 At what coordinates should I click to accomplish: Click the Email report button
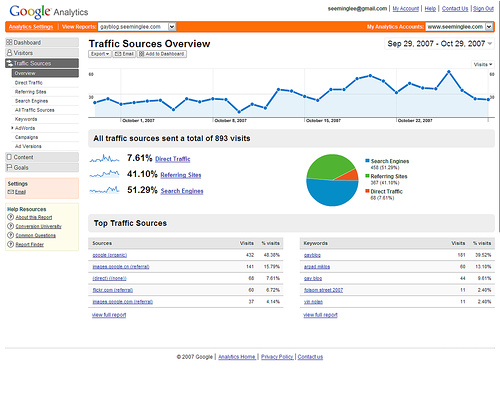point(124,54)
